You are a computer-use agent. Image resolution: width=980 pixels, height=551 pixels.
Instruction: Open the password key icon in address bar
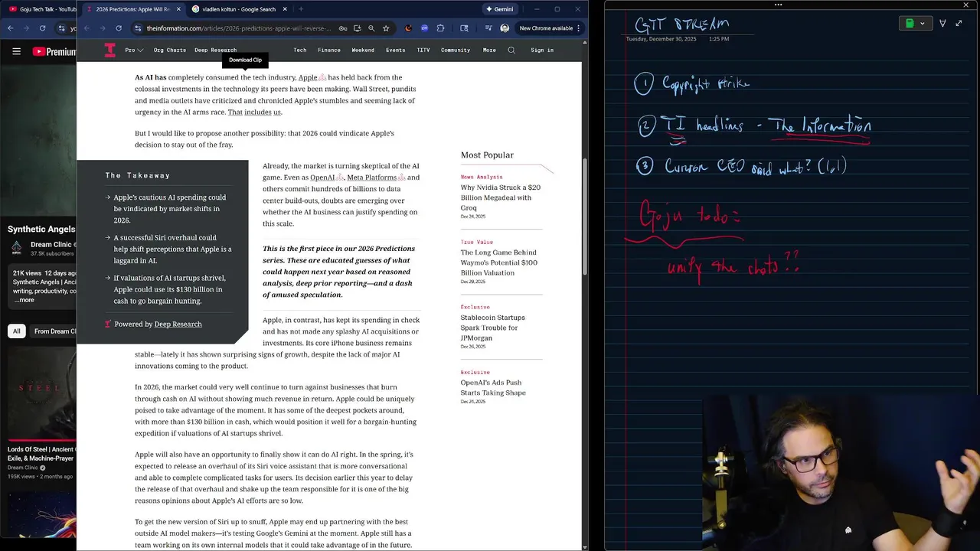[343, 28]
